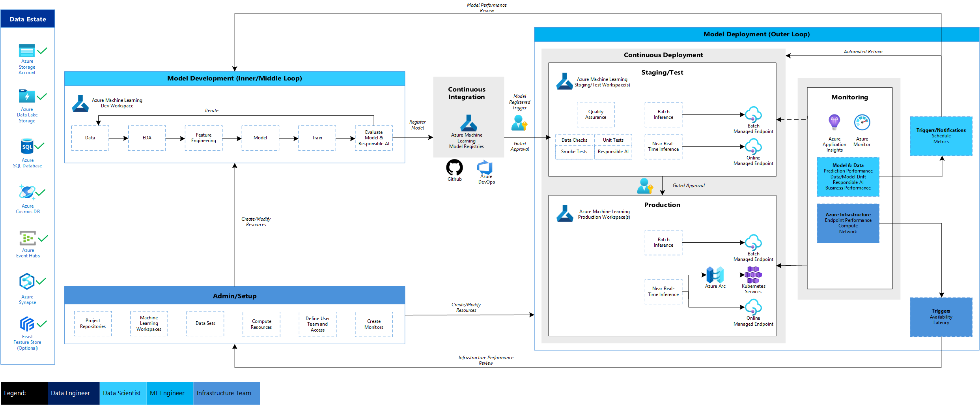Click the Infrastructure Team legend swatch

tap(227, 393)
